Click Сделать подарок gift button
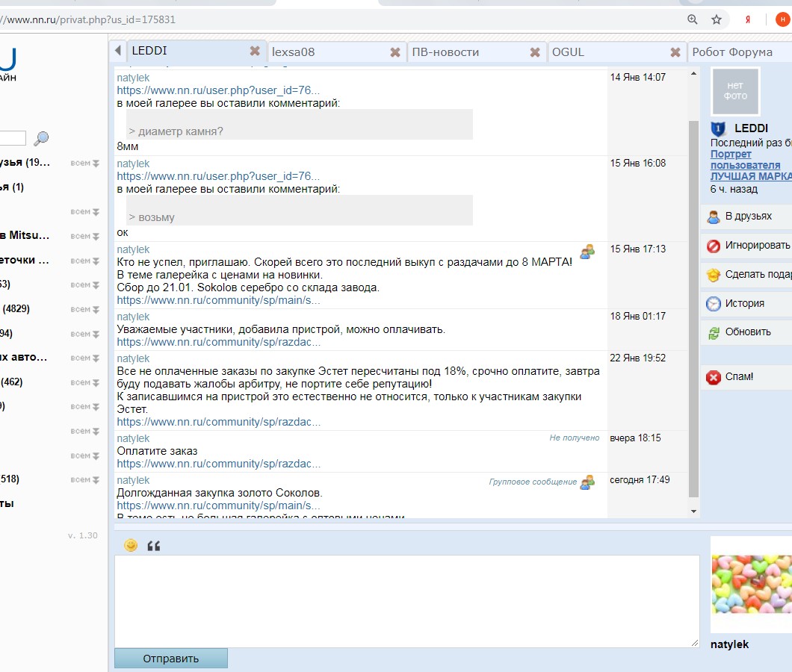 click(x=746, y=275)
